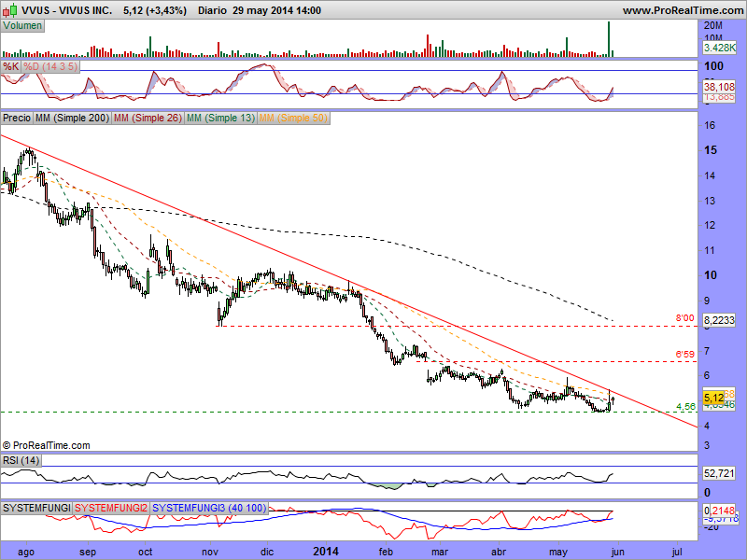Screen dimensions: 747x560
Task: Click the 20M volume scale label
Action: click(713, 25)
